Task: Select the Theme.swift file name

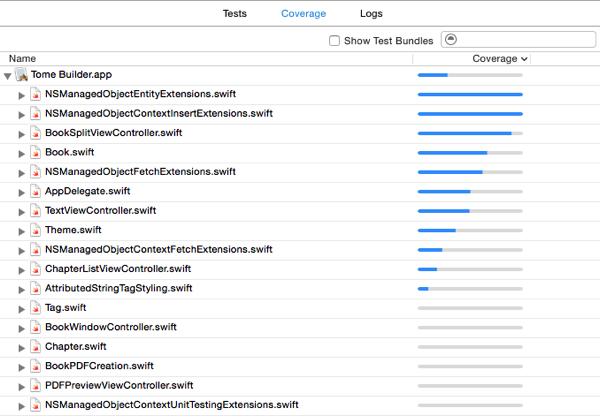Action: coord(73,230)
